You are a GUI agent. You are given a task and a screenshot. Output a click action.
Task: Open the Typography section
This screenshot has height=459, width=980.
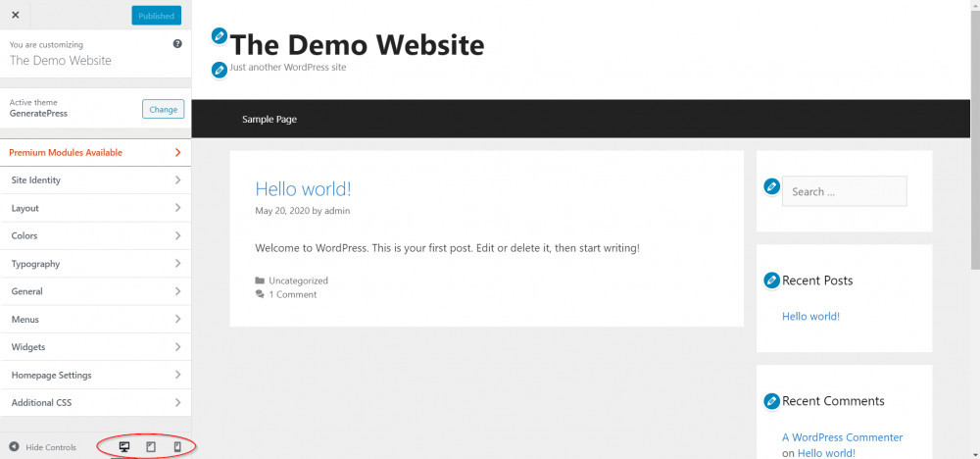[x=95, y=264]
